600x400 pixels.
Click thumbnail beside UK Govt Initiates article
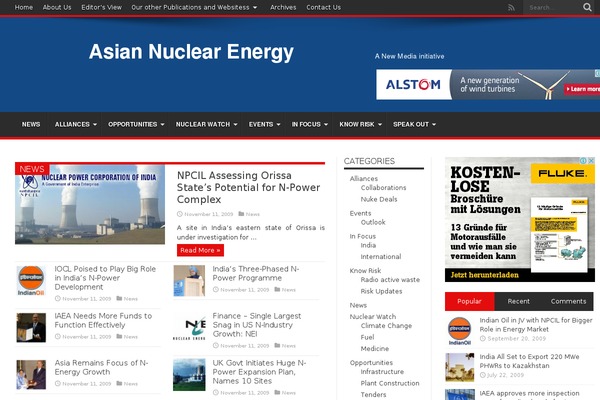(x=189, y=374)
